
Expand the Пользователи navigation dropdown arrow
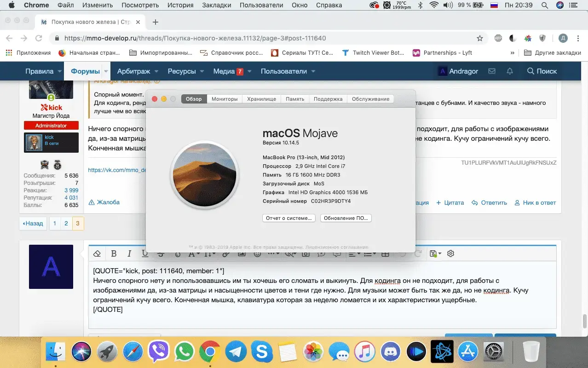tap(313, 71)
